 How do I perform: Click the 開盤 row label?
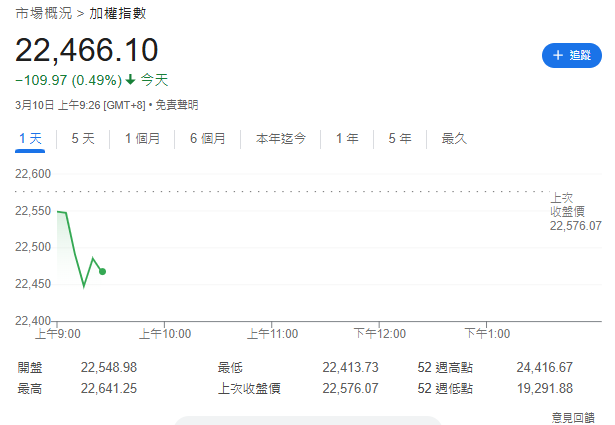click(30, 367)
